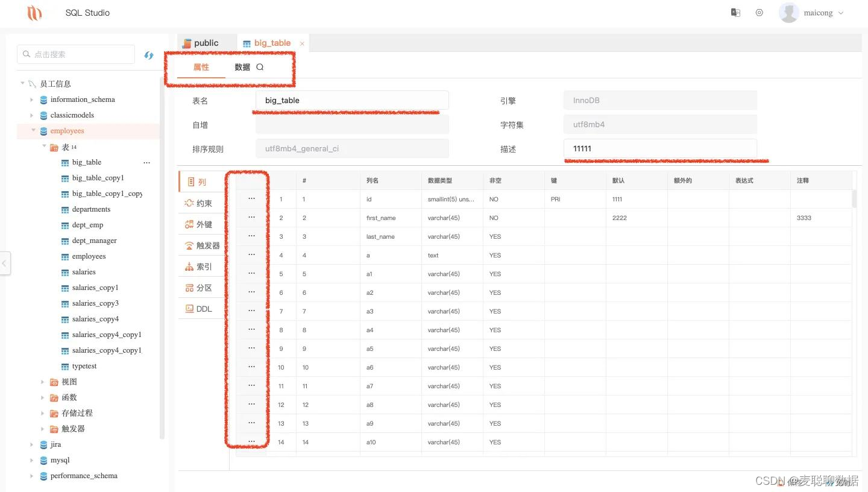Open the 索引 indexes section
This screenshot has height=492, width=868.
coord(201,266)
